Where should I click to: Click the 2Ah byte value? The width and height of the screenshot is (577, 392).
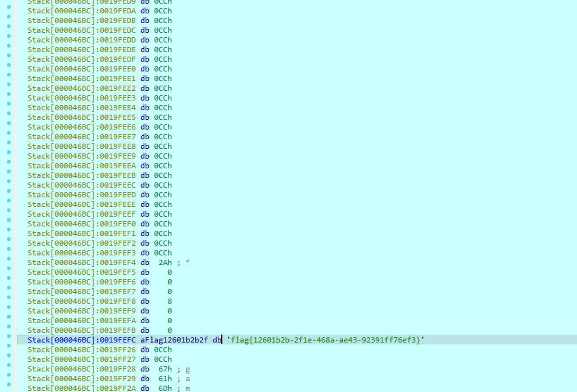click(165, 263)
